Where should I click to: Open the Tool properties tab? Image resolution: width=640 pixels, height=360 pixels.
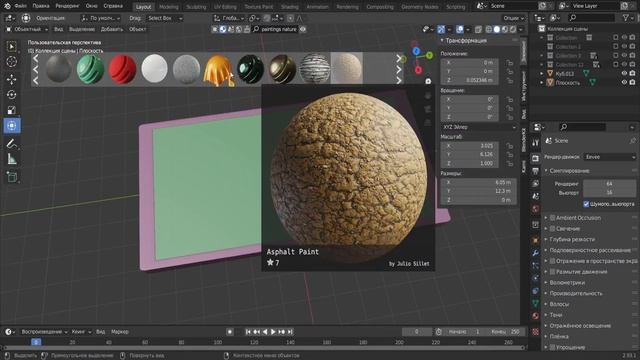tap(536, 142)
